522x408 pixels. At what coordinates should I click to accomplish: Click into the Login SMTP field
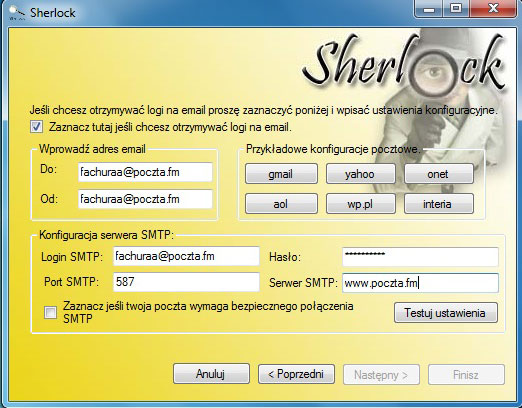pos(186,256)
